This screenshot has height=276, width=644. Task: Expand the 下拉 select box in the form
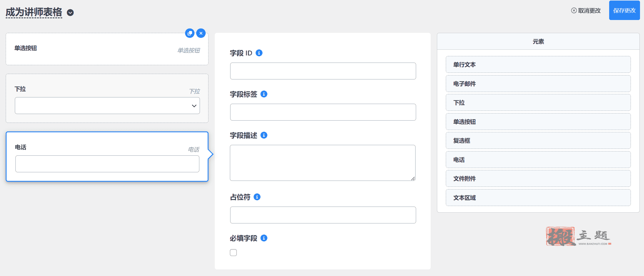coord(107,106)
